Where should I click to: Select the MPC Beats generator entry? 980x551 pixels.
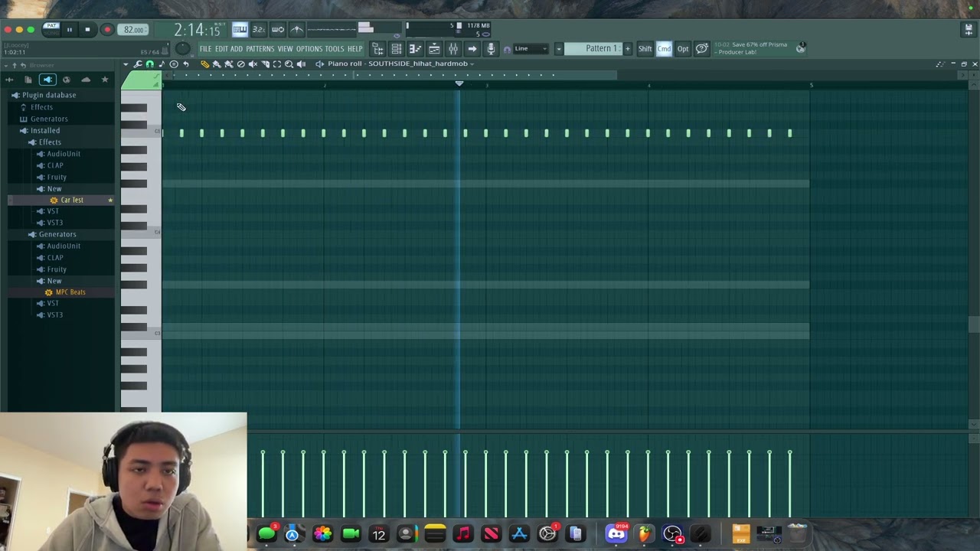coord(70,292)
